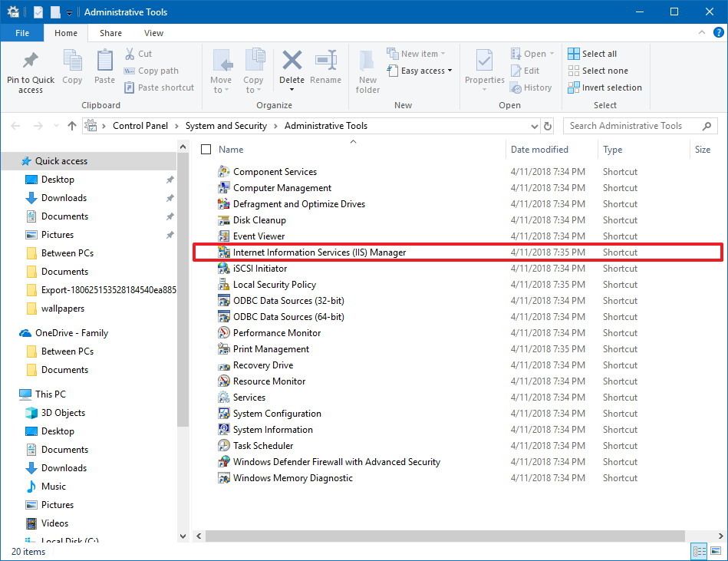Click the Paste clipboard icon

104,61
